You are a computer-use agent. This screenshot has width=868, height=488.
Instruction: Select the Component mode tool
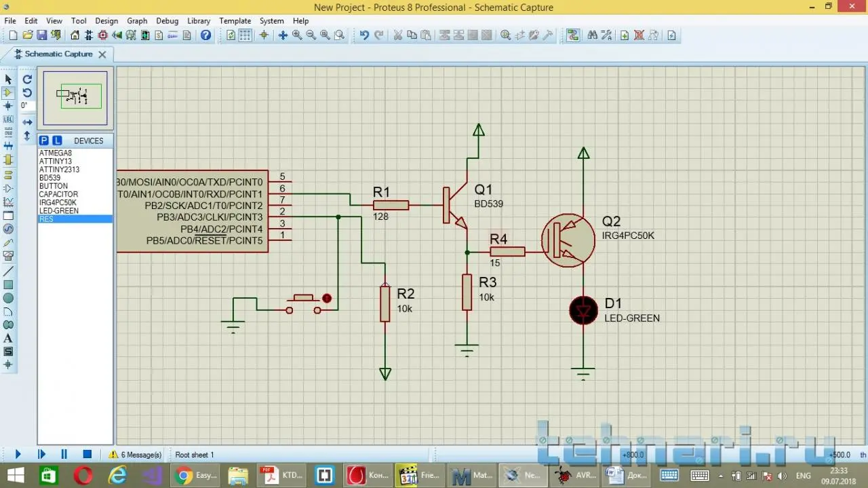[8, 92]
